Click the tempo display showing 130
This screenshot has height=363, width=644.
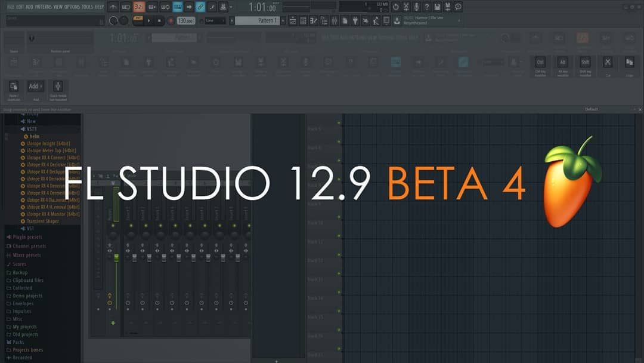[185, 20]
